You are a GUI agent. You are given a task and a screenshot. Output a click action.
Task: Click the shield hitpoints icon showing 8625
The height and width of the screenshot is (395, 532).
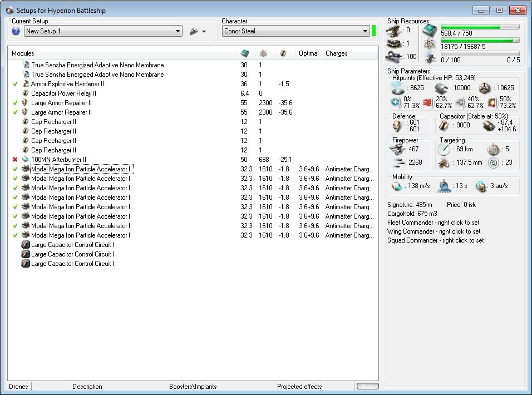(x=398, y=88)
